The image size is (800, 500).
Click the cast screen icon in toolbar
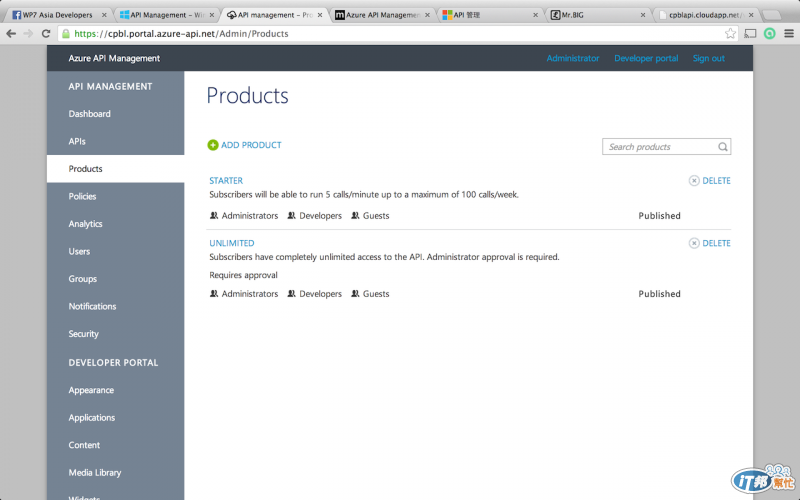tap(750, 34)
